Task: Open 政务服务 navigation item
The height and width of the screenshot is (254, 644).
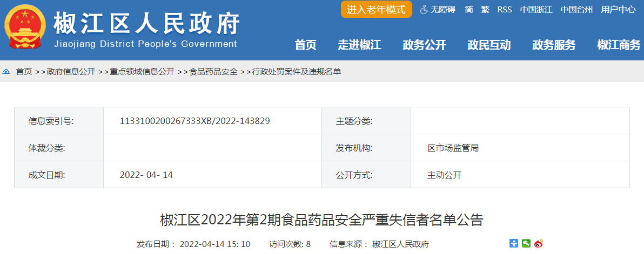Action: pos(554,45)
